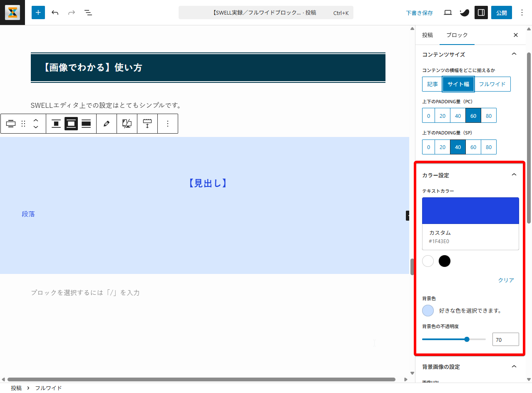Switch to the 投稿 tab

tap(428, 35)
